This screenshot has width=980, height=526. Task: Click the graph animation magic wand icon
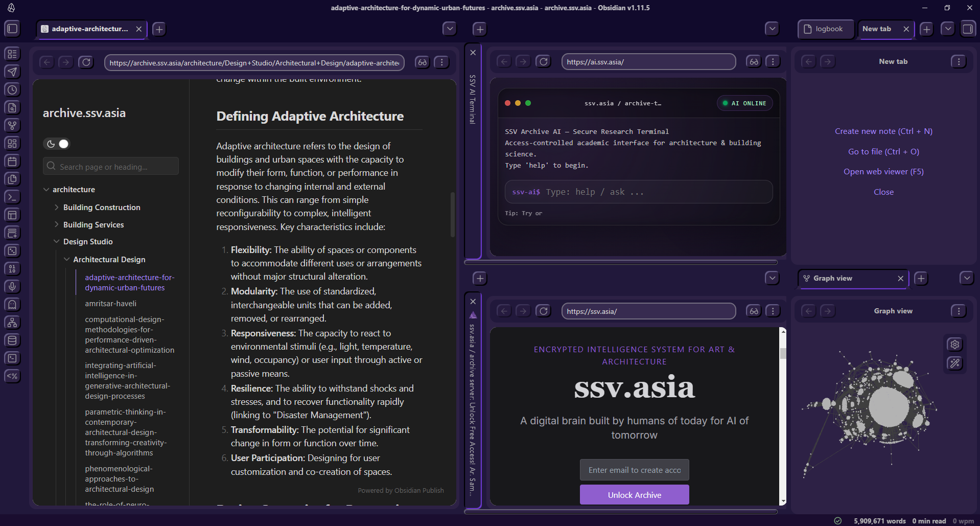click(x=954, y=363)
